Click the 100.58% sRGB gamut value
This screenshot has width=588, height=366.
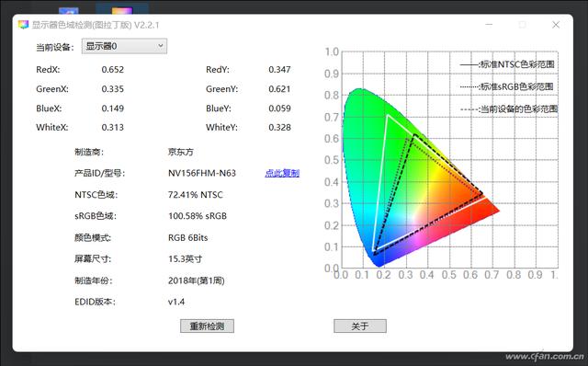click(x=198, y=216)
